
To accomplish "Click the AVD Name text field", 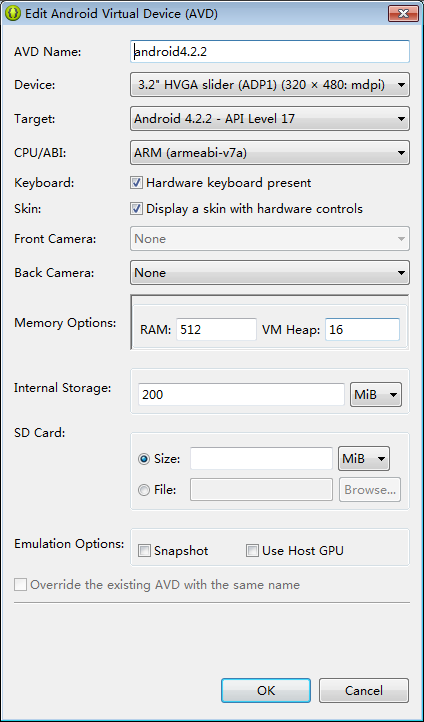I will click(270, 52).
